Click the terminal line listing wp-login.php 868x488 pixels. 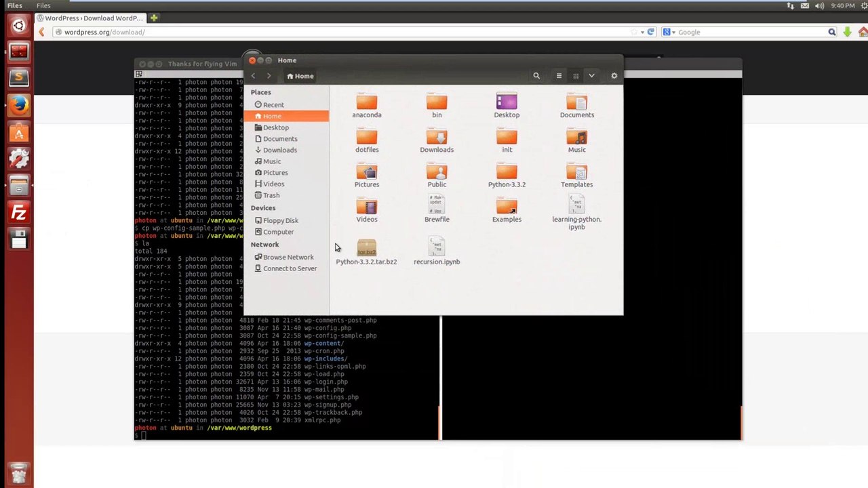click(241, 382)
